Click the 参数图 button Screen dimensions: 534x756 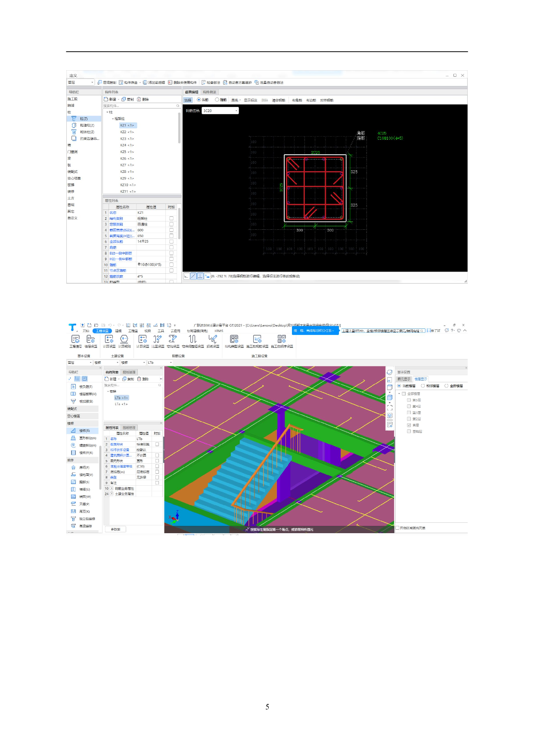pos(115,529)
